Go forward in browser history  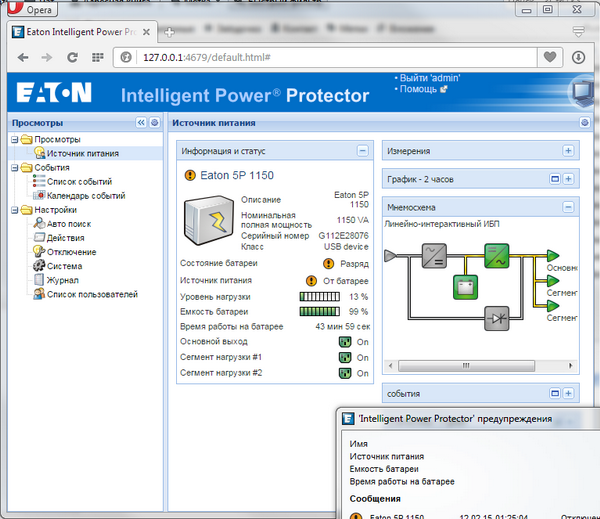(x=47, y=57)
